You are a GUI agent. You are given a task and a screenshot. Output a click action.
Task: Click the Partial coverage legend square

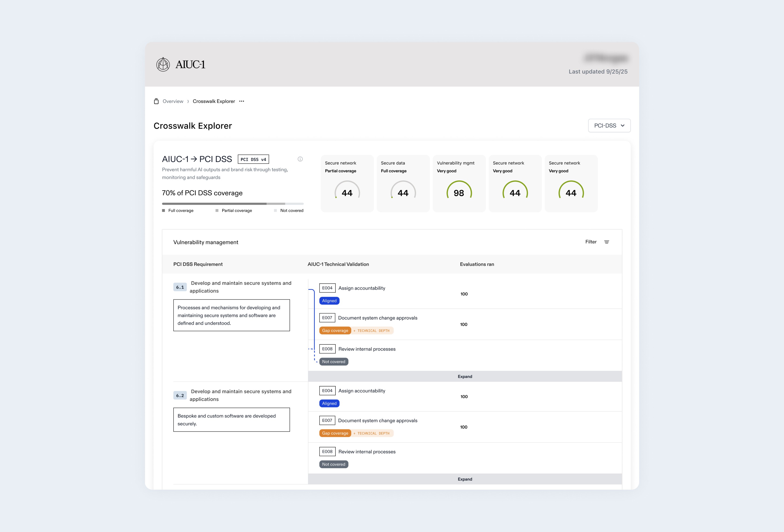pos(217,211)
